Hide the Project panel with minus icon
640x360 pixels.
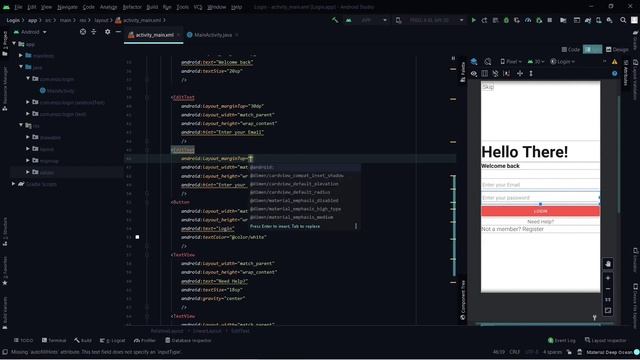pos(118,32)
